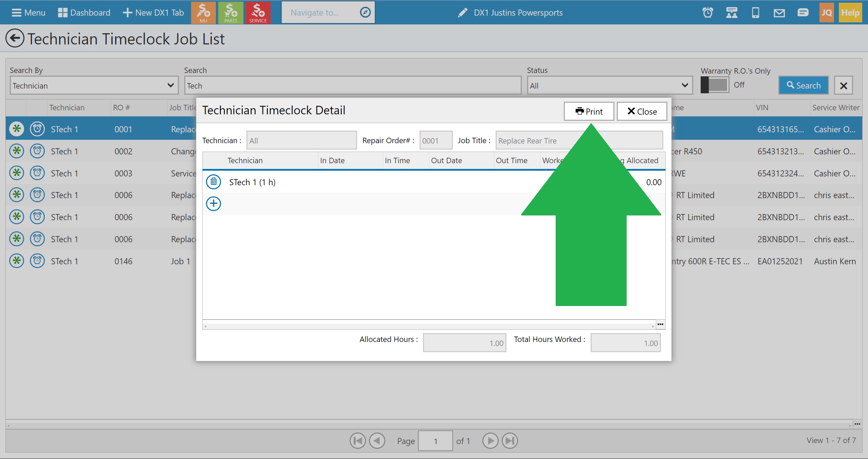Screen dimensions: 868x459
Task: Click the timeclock icon for RO 0146 row
Action: click(x=37, y=261)
